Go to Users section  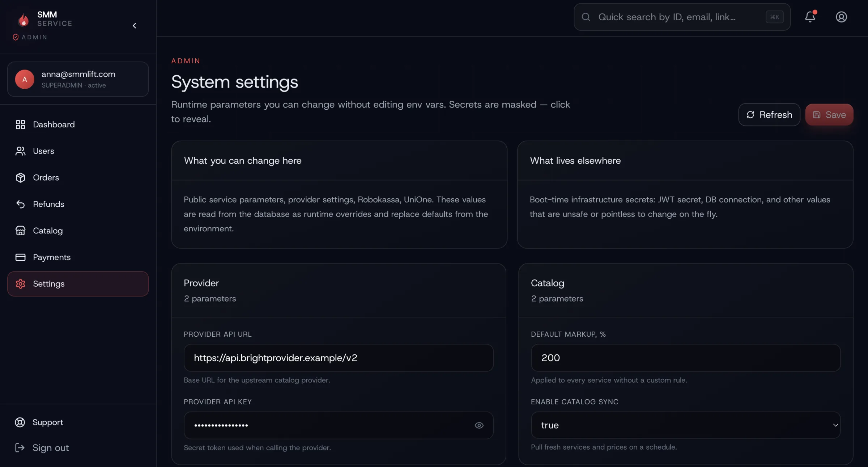pyautogui.click(x=43, y=151)
